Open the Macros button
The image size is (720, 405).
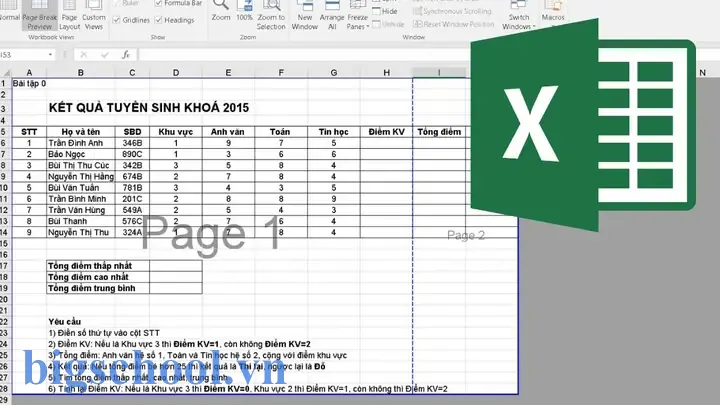point(553,13)
